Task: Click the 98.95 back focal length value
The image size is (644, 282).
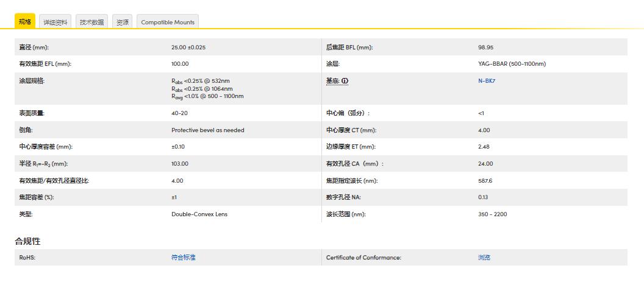Action: pyautogui.click(x=486, y=48)
